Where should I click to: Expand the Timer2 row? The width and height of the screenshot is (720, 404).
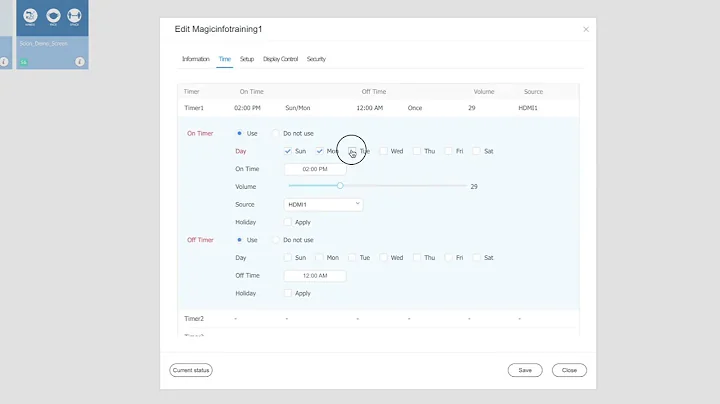click(194, 318)
